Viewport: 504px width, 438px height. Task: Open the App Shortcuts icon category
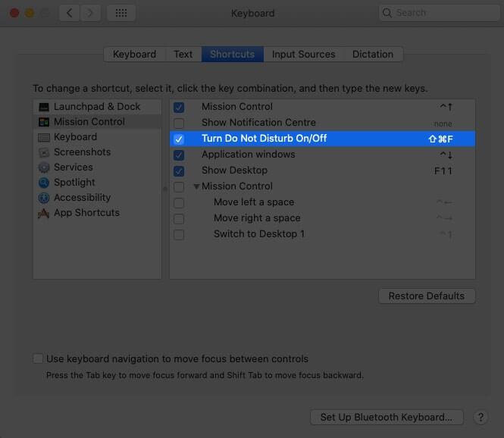pyautogui.click(x=44, y=213)
